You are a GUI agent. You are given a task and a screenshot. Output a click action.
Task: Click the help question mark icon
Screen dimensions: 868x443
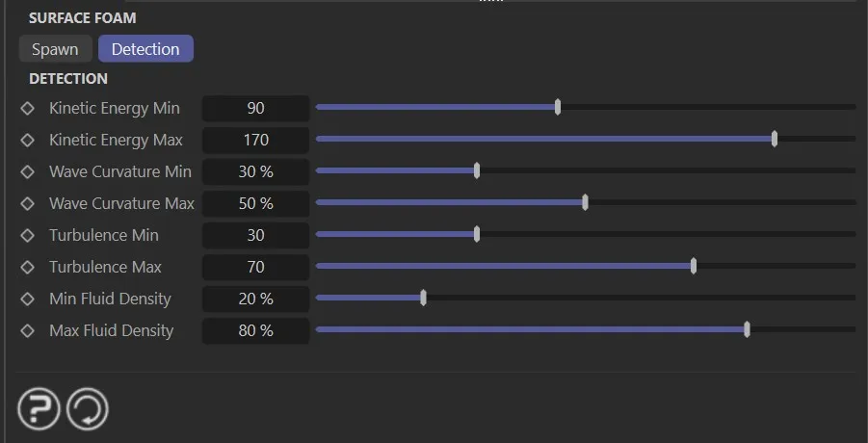[x=39, y=409]
